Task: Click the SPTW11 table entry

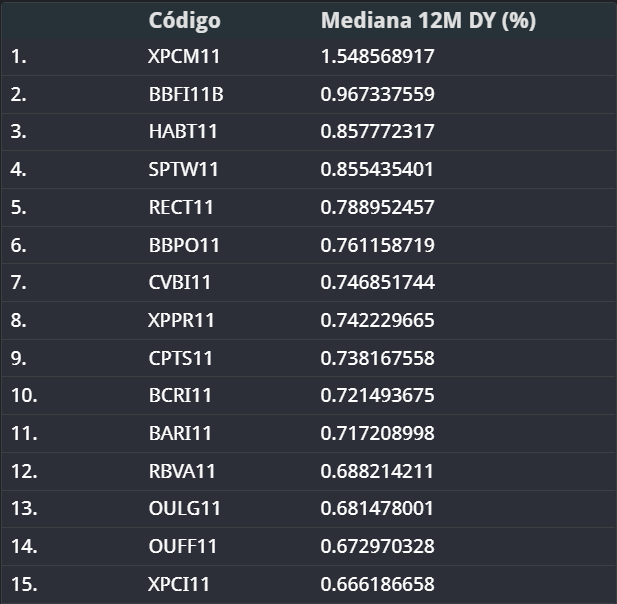Action: click(x=183, y=170)
